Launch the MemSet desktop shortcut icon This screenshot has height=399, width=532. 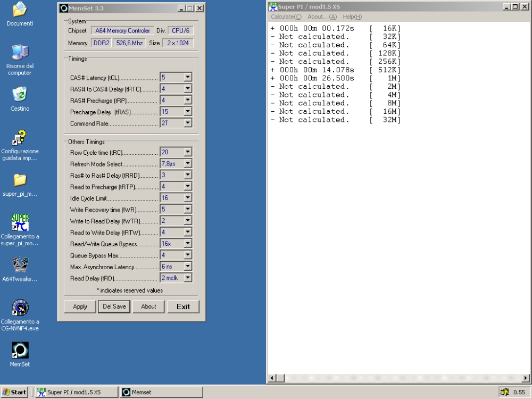point(20,350)
